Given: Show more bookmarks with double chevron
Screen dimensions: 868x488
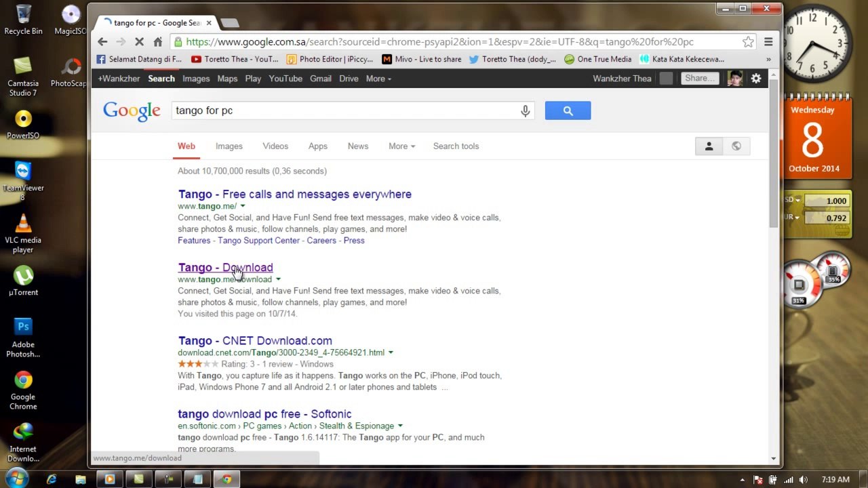Looking at the screenshot, I should (768, 60).
